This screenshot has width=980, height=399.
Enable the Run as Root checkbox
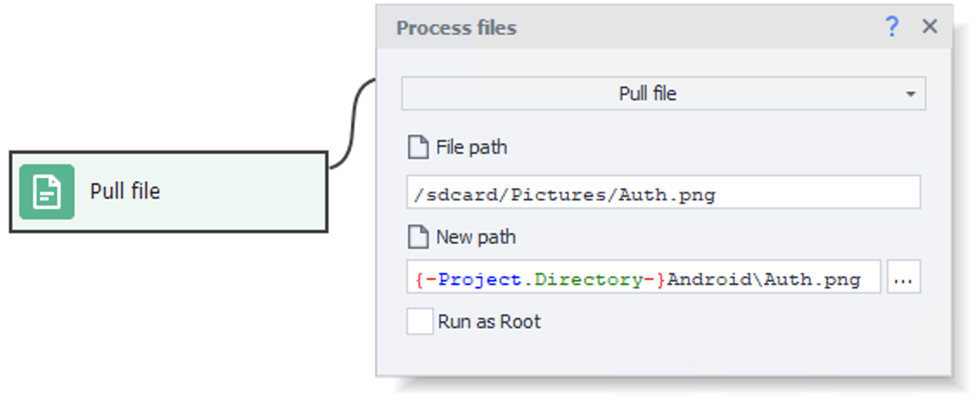click(x=420, y=322)
